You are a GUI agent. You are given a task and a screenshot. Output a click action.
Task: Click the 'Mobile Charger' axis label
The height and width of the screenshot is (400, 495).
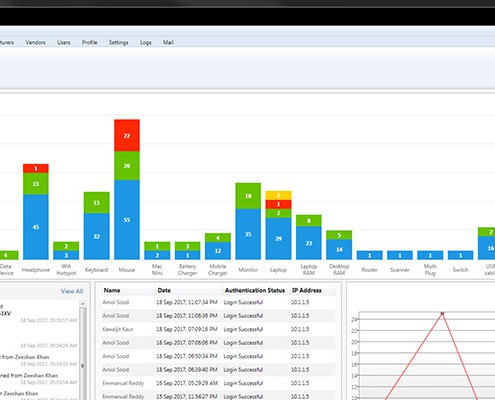pyautogui.click(x=218, y=270)
